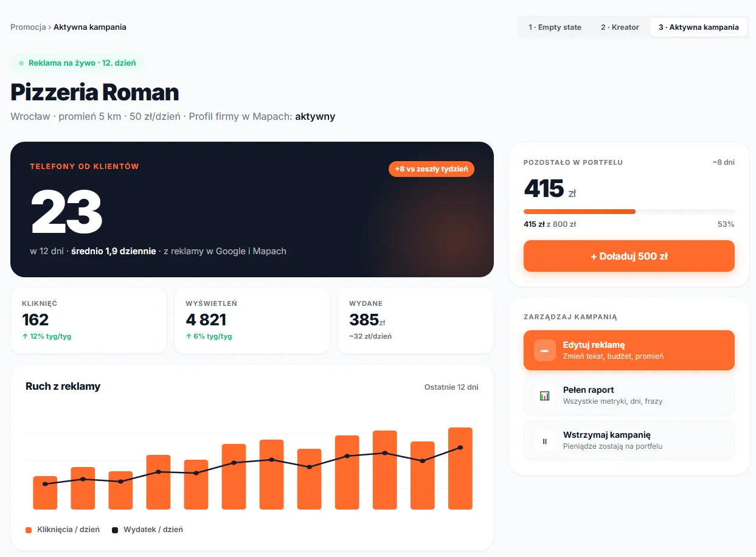Switch to the 1 · Empty state tab
Screen dimensions: 756x557
coord(555,27)
